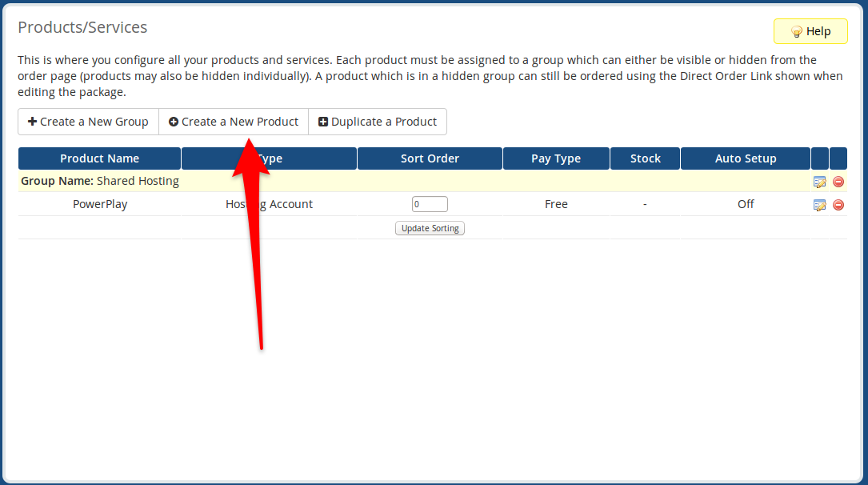Image resolution: width=868 pixels, height=485 pixels.
Task: Click the red delete icon for PowerPlay
Action: click(838, 205)
